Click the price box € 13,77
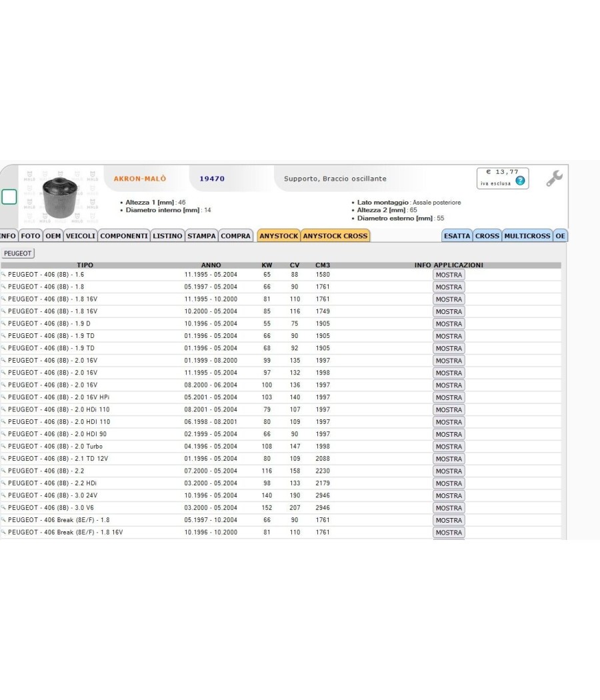Viewport: 600px width, 700px height. (503, 178)
